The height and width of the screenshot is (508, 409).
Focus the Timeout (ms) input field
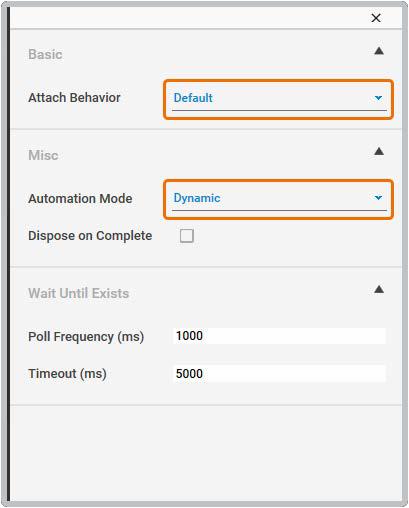[279, 374]
